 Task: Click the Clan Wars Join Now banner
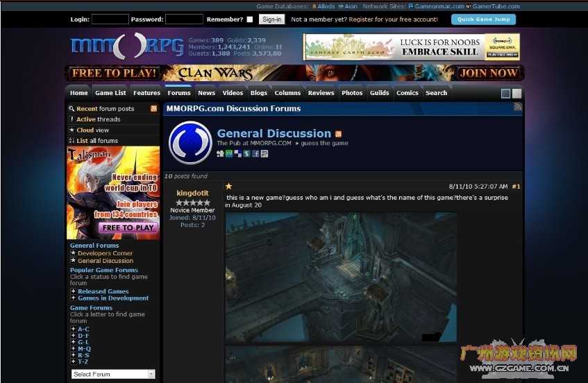[295, 73]
